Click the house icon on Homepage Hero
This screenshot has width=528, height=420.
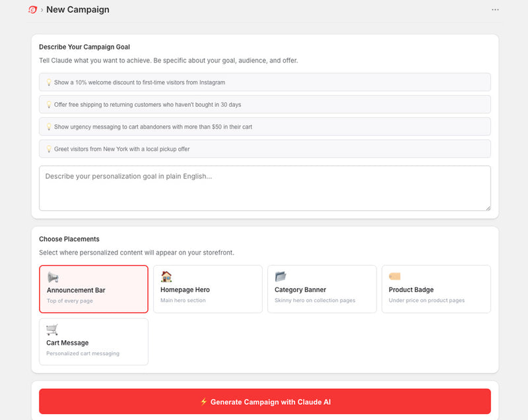click(x=166, y=276)
